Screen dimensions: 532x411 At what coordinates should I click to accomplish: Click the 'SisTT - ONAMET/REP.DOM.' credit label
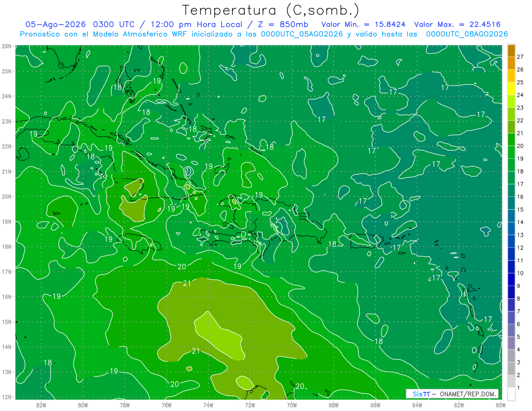452,394
